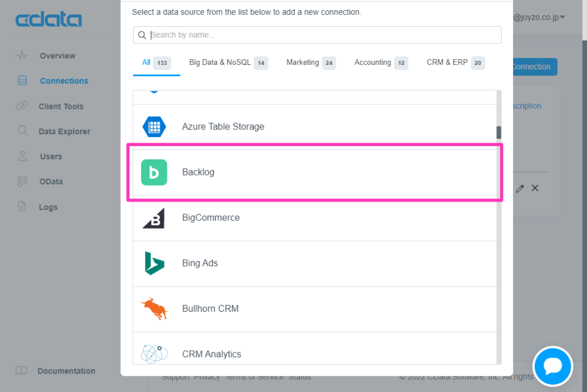This screenshot has width=587, height=392.
Task: Click the CRM Analytics logo icon
Action: (x=154, y=354)
